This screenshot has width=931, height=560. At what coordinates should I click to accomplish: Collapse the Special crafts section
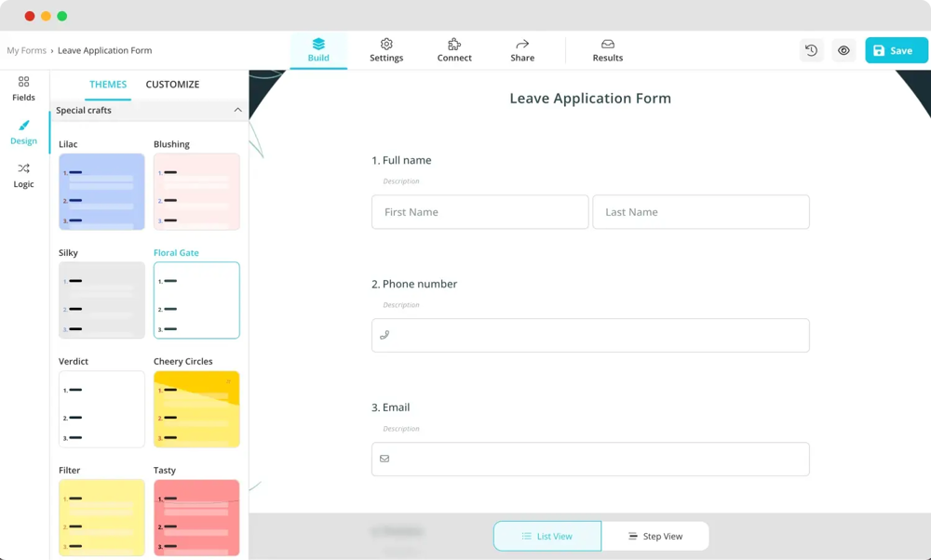click(x=237, y=111)
